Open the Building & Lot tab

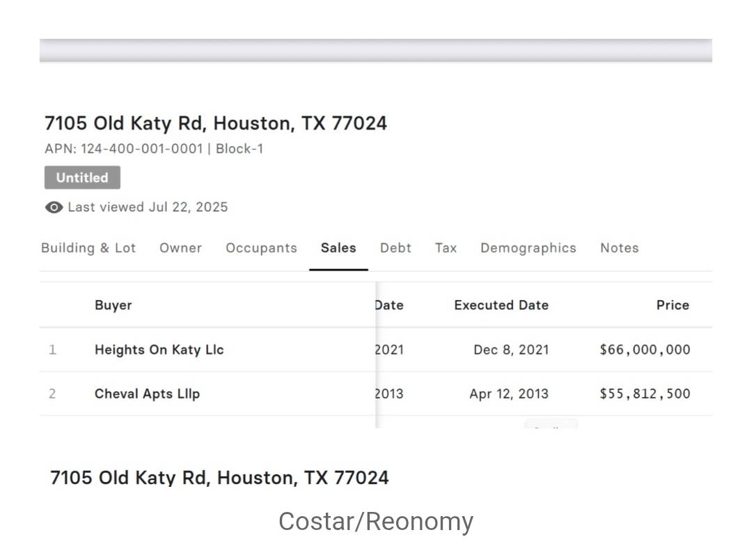[88, 248]
